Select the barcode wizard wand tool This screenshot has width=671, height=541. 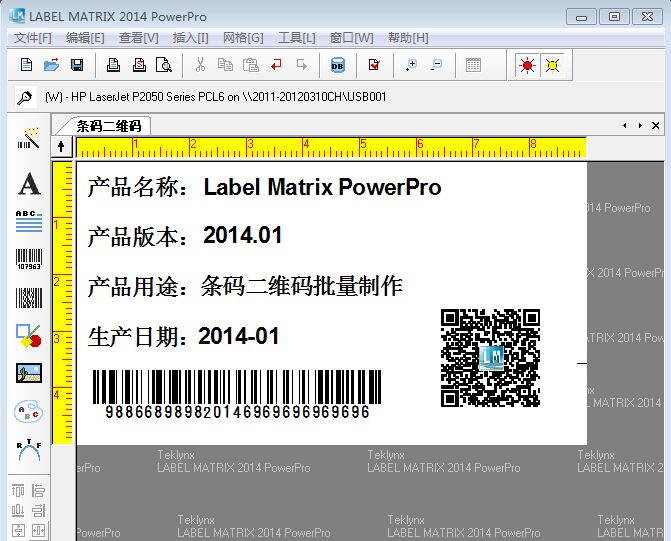click(x=29, y=138)
